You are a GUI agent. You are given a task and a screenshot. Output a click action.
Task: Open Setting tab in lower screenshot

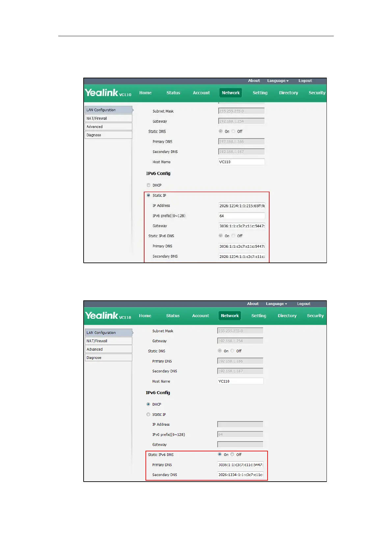coord(259,315)
